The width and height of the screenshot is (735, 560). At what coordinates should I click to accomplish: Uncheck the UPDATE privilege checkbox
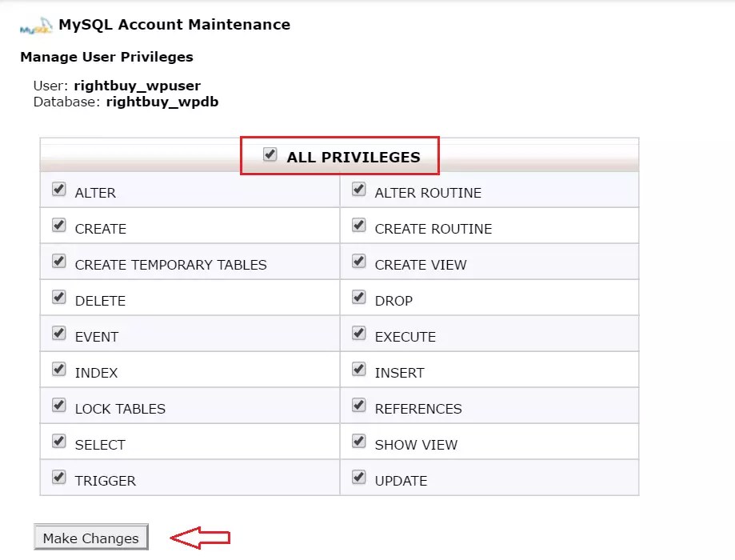coord(358,478)
